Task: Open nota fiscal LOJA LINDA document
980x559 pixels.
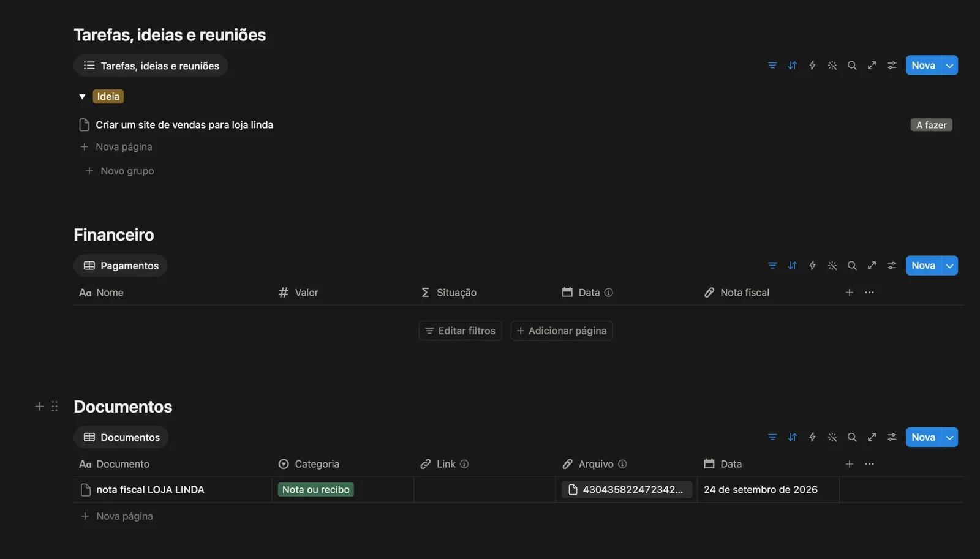Action: 150,490
